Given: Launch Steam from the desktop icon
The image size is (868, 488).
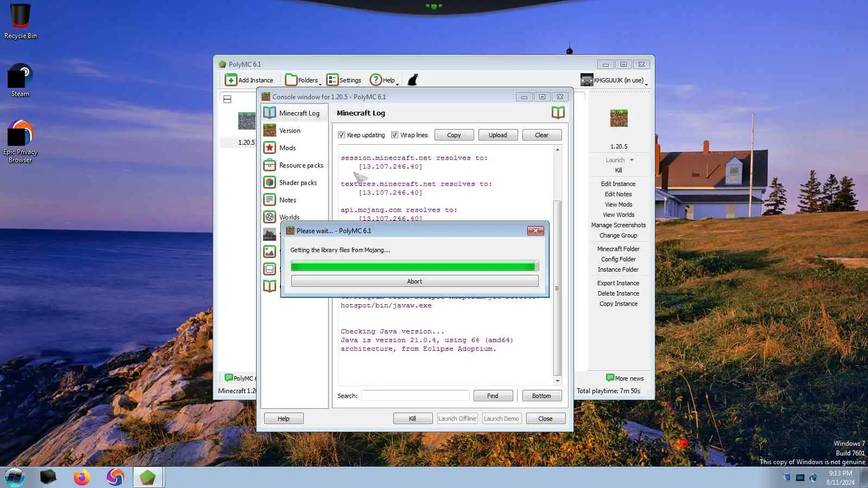Looking at the screenshot, I should (20, 80).
